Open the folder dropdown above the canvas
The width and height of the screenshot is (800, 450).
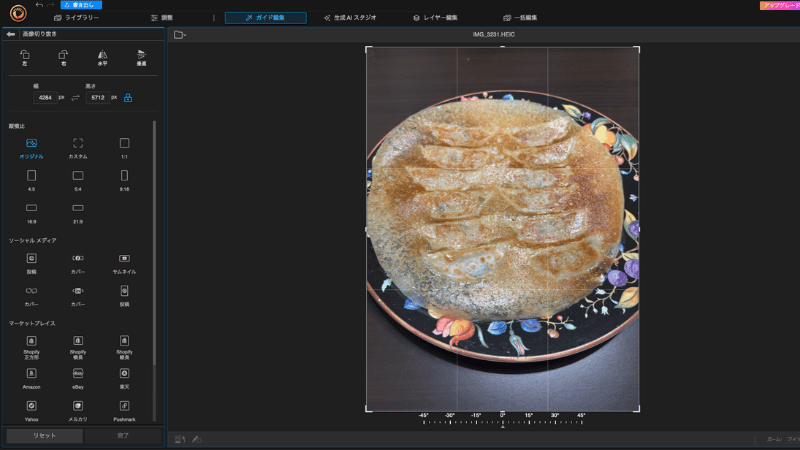coord(180,35)
